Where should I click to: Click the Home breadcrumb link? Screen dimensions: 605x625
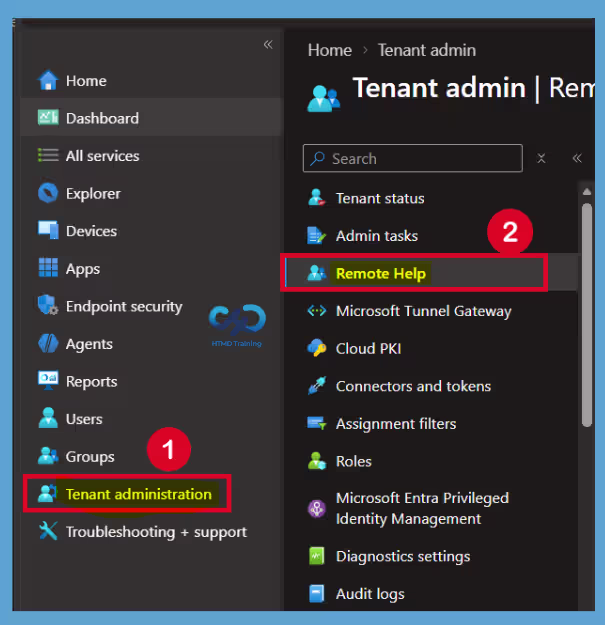(330, 50)
